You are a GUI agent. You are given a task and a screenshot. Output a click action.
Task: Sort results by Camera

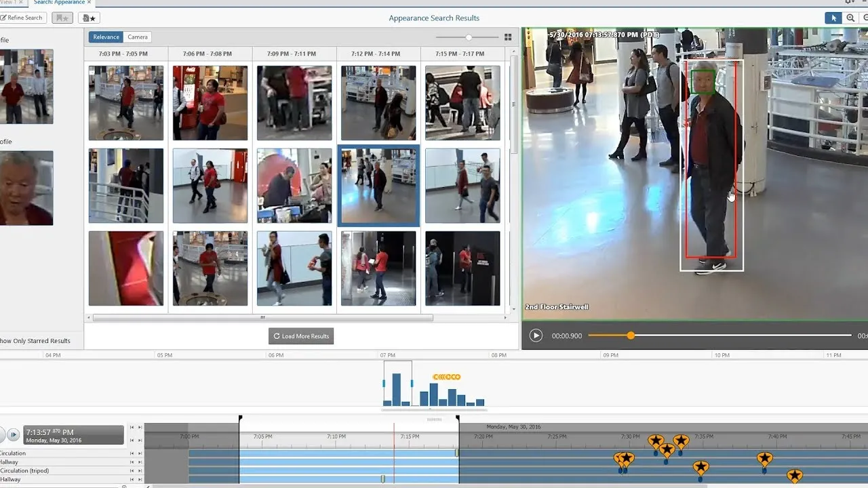click(138, 37)
